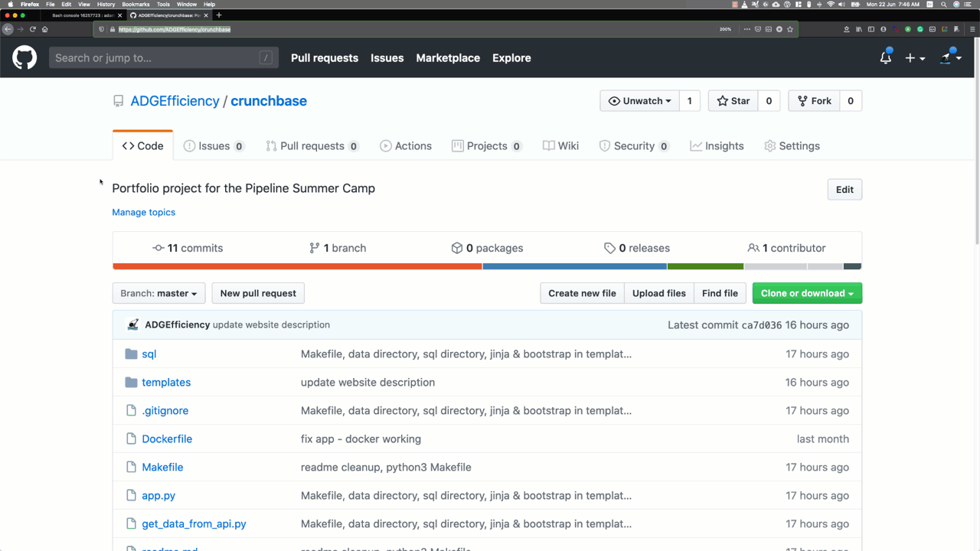Open the user avatar menu
The image size is (980, 551).
pyautogui.click(x=950, y=57)
